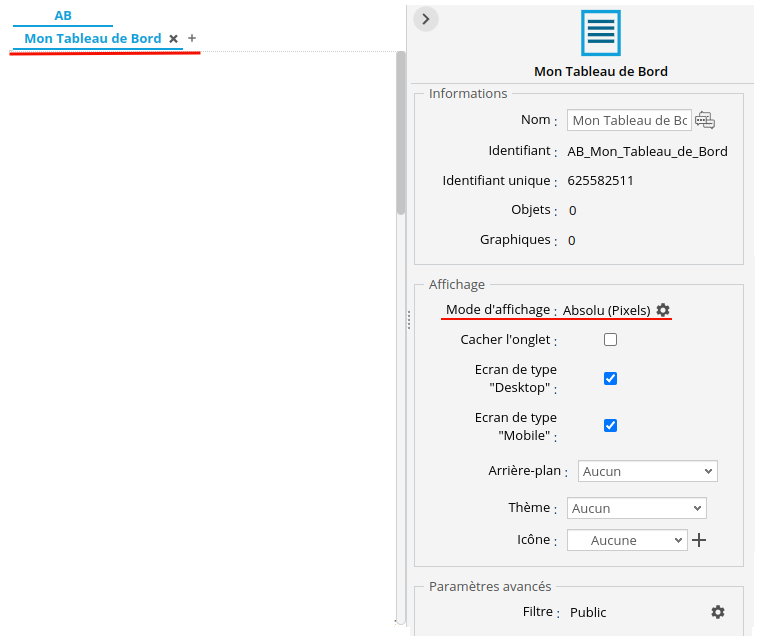Open the Thème dropdown
The width and height of the screenshot is (760, 638).
click(x=636, y=508)
